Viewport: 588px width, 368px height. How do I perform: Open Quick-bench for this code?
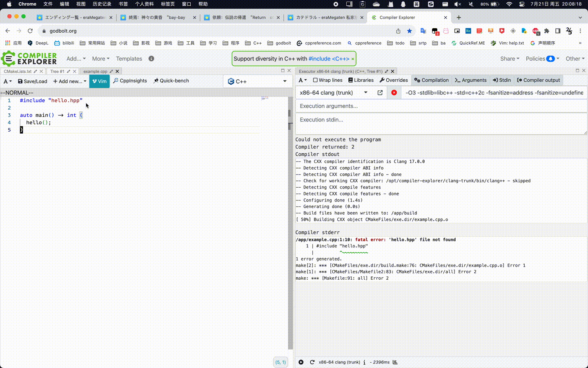[171, 81]
